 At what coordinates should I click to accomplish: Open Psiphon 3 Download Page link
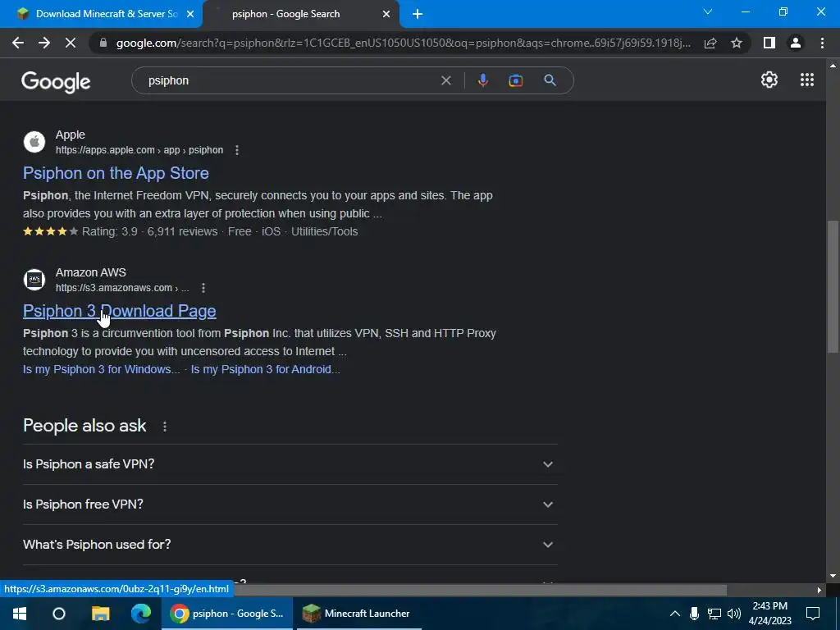(120, 311)
